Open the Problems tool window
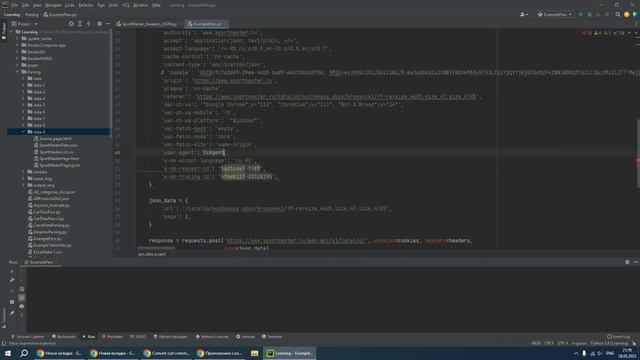The image size is (640, 360). coord(112,337)
